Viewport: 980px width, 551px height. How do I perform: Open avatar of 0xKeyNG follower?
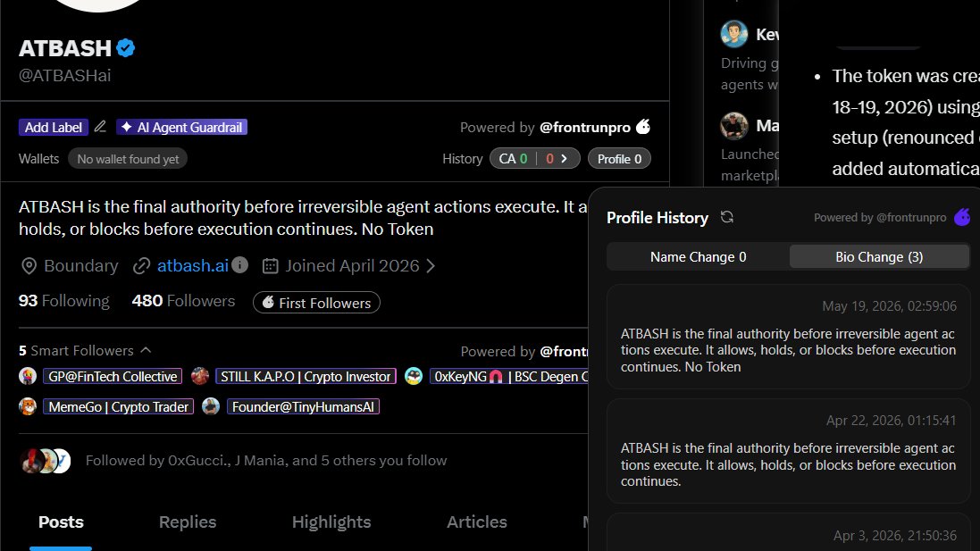coord(414,376)
